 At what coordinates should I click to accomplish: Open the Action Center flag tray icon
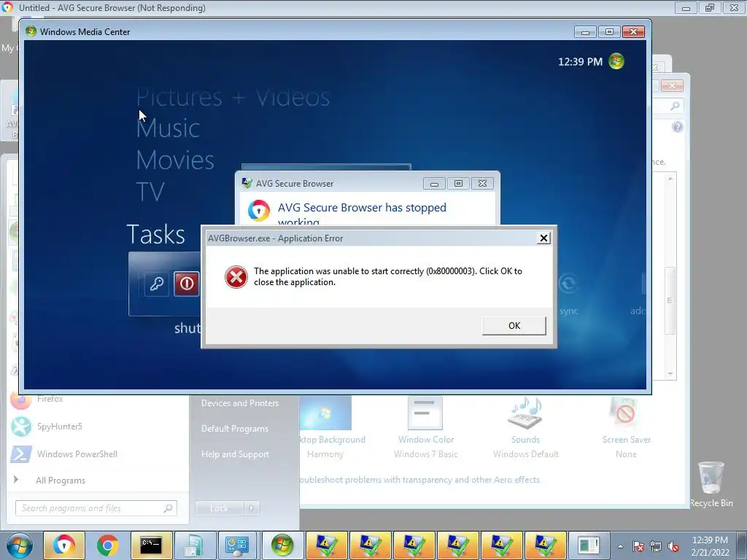[x=638, y=546]
